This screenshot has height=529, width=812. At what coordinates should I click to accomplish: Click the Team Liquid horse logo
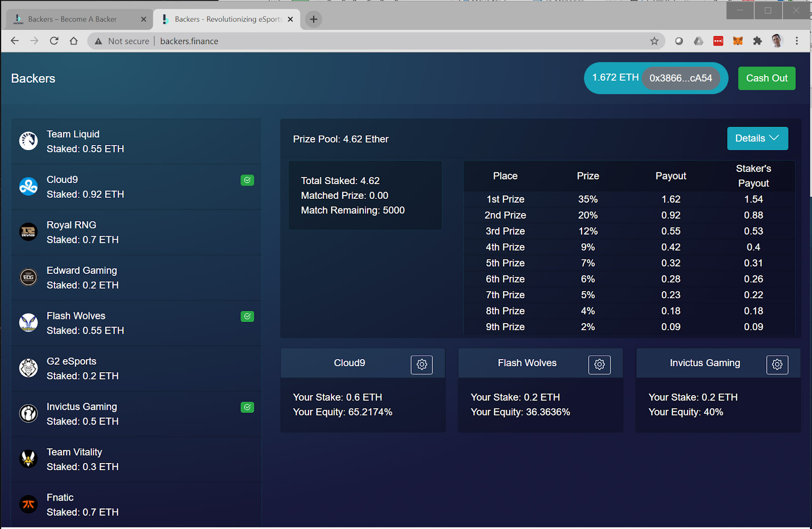coord(28,140)
